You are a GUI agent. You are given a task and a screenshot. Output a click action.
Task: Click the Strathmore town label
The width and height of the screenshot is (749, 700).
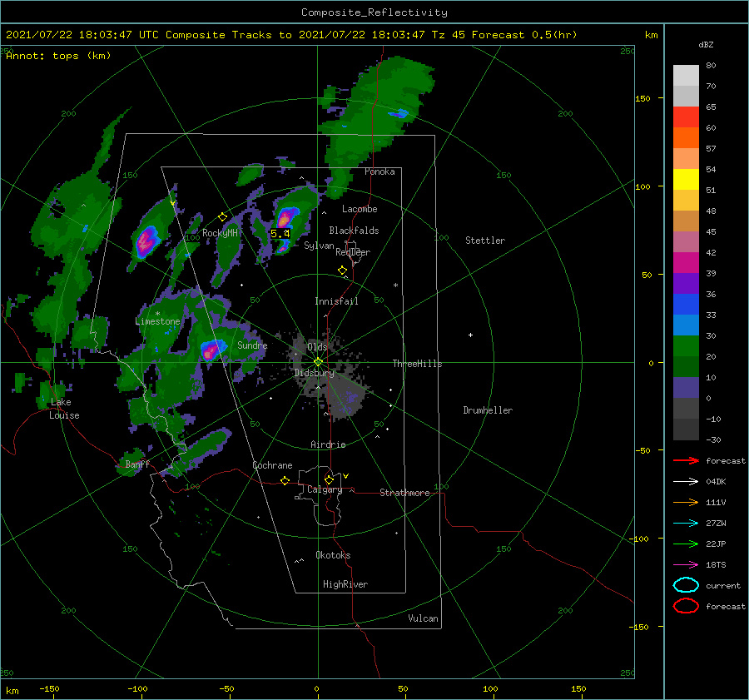(x=404, y=493)
